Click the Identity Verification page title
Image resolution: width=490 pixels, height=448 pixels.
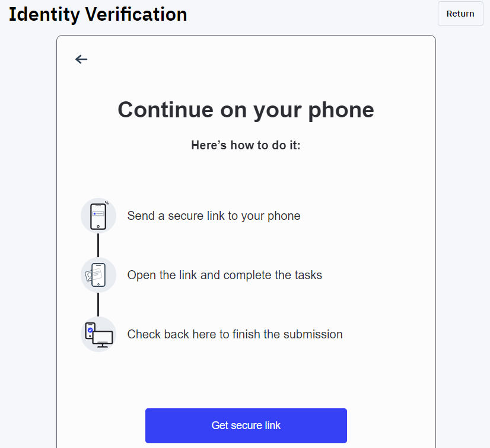click(x=97, y=14)
